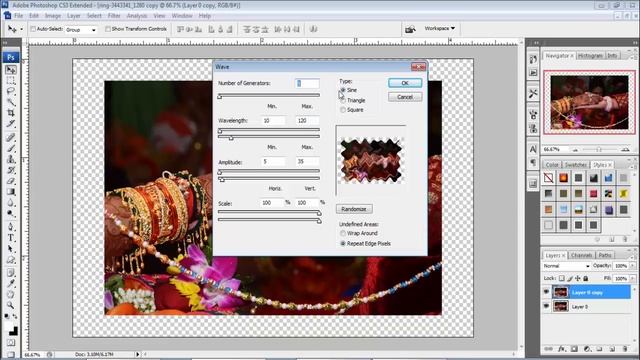
Task: Hide Layer 0 with eye icon
Action: click(x=546, y=306)
